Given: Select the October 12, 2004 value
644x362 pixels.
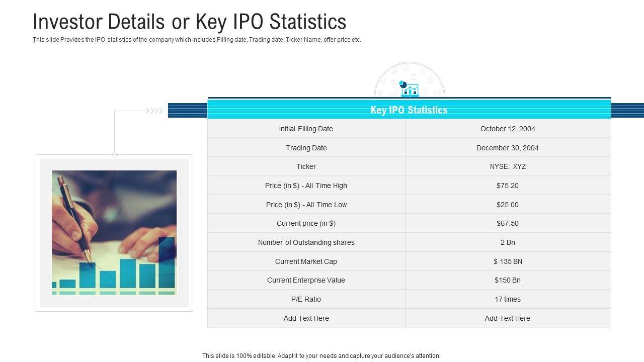Looking at the screenshot, I should (507, 129).
